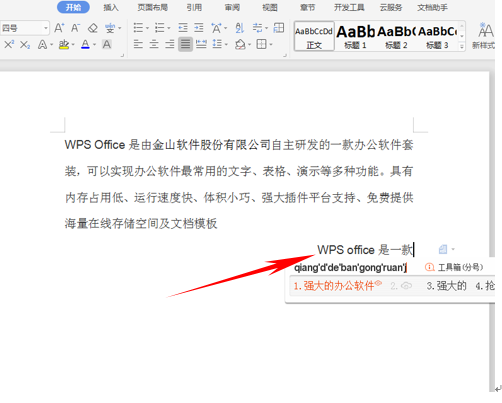Open the 章节 tab
This screenshot has width=502, height=403.
click(x=307, y=7)
